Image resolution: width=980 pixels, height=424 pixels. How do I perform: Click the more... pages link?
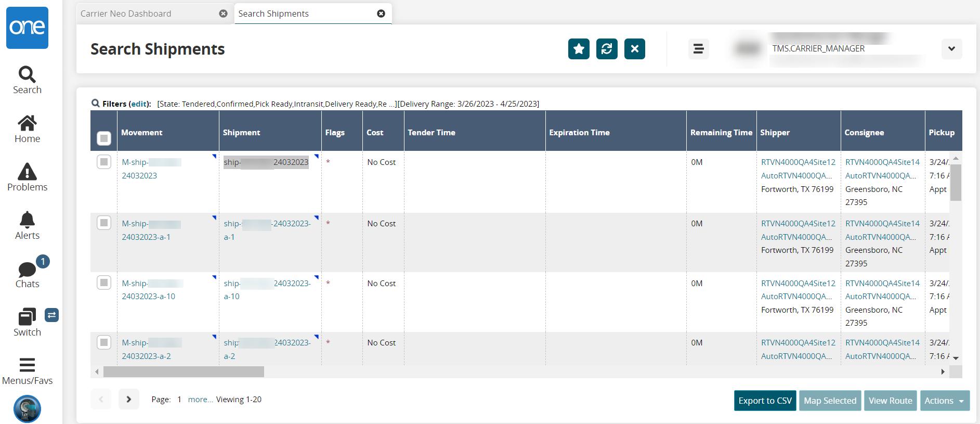click(x=200, y=400)
